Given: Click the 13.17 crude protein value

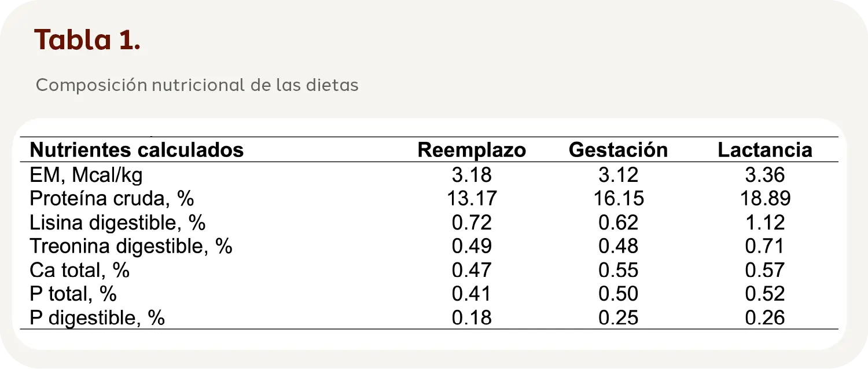Looking at the screenshot, I should (472, 199).
